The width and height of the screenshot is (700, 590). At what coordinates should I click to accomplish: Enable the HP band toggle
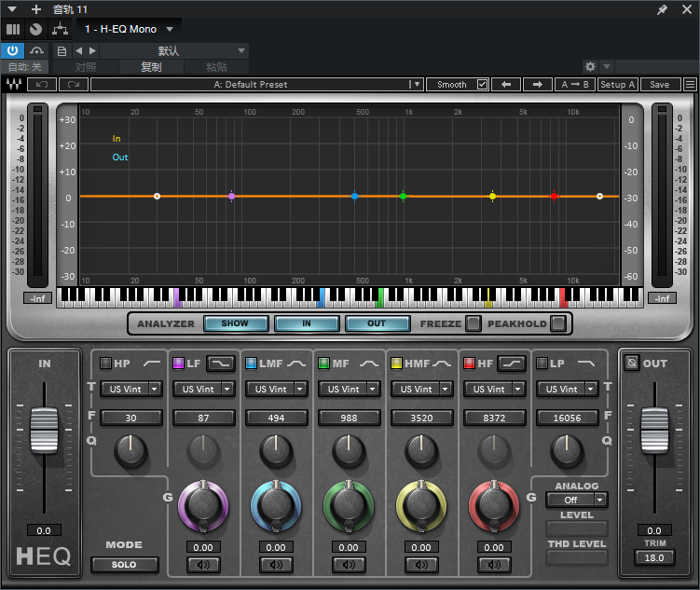(105, 364)
